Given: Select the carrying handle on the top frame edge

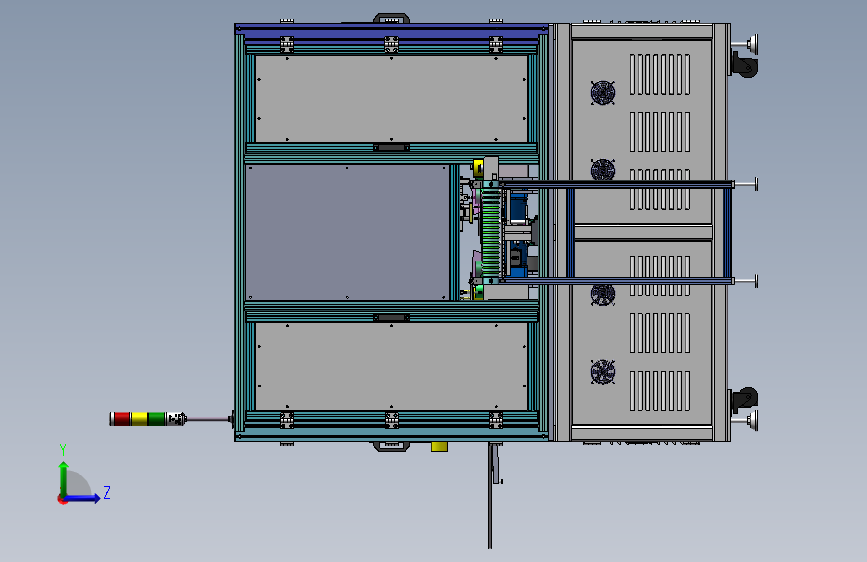Looking at the screenshot, I should tap(391, 18).
